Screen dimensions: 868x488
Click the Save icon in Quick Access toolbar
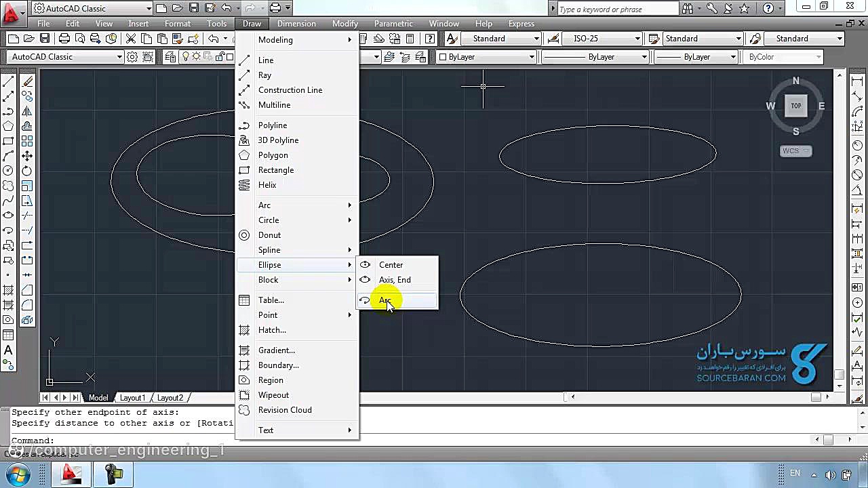[x=194, y=8]
